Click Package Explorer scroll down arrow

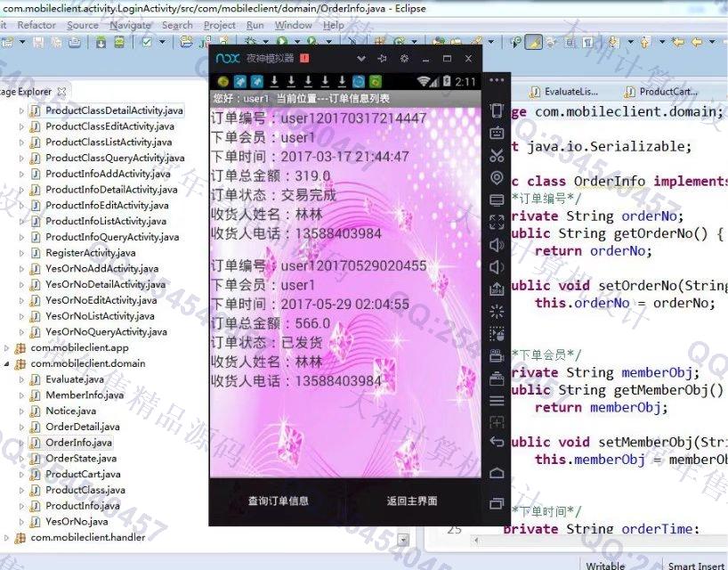pos(403,540)
